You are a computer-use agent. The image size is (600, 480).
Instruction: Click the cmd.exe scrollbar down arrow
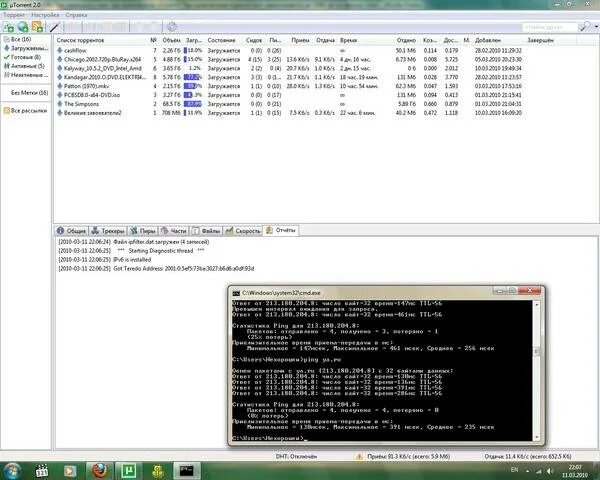point(536,437)
